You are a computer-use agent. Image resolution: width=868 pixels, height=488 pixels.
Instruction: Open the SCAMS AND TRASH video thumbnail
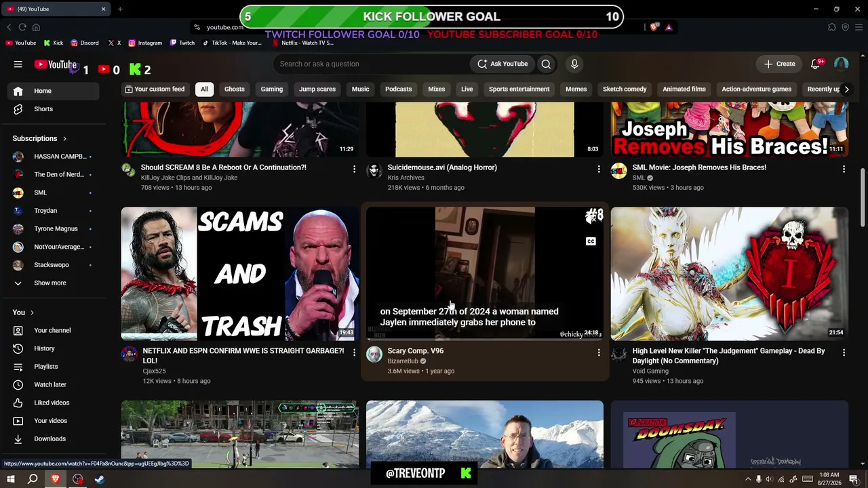[240, 274]
